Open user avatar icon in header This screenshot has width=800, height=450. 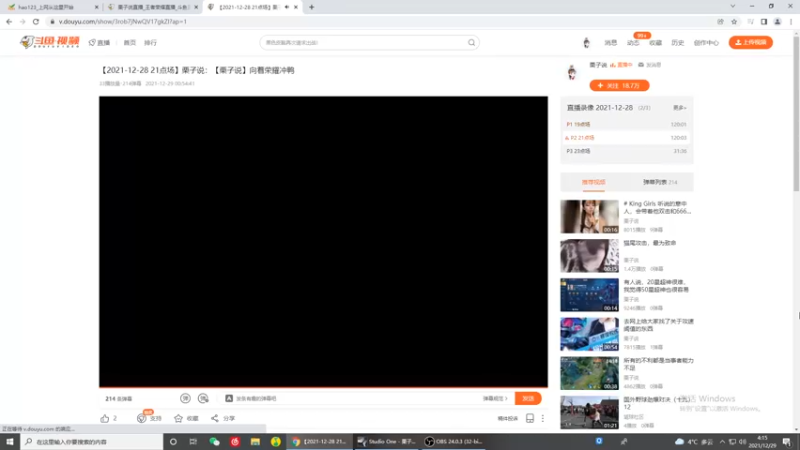click(x=586, y=43)
